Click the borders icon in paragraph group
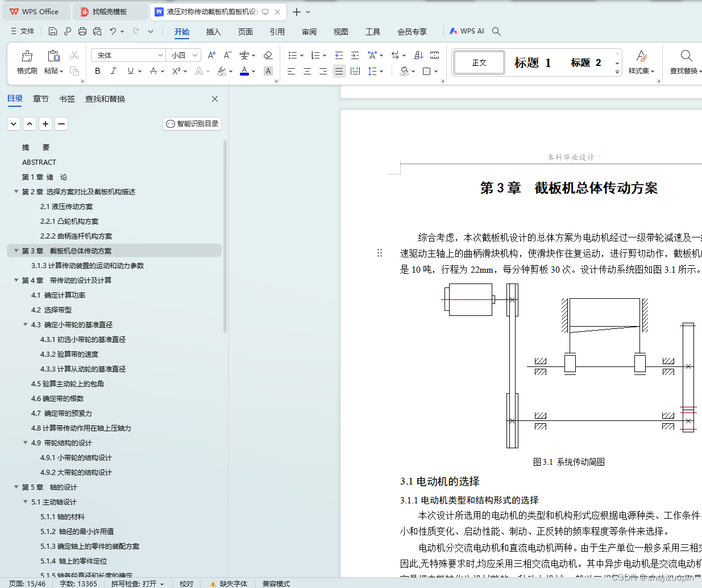Viewport: 702px width, 588px height. click(427, 71)
